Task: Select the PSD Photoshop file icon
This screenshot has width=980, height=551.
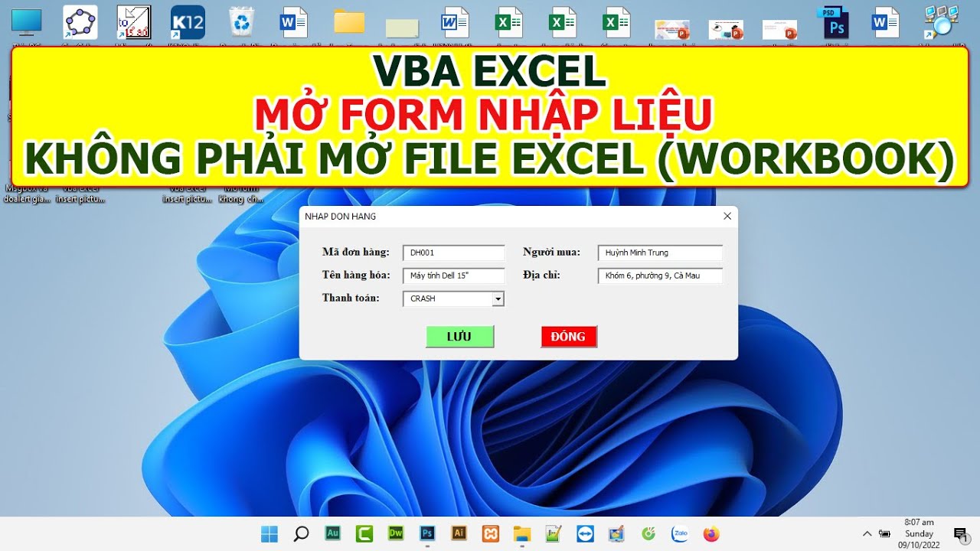Action: (833, 23)
